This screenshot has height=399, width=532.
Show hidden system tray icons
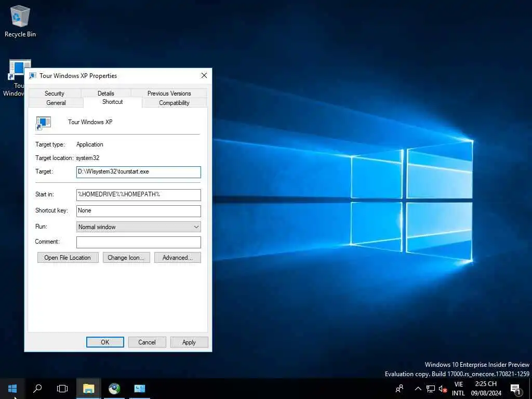click(418, 389)
